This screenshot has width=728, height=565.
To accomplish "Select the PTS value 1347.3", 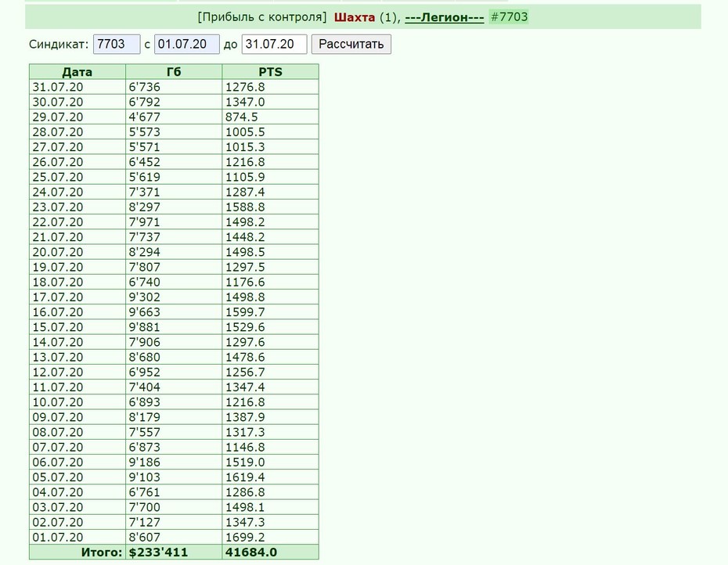I will tap(245, 522).
